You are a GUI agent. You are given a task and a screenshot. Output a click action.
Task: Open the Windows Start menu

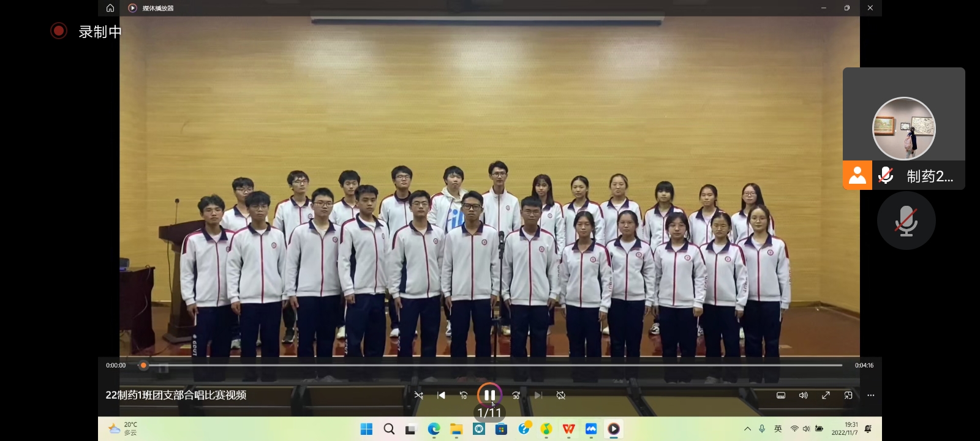(x=366, y=429)
